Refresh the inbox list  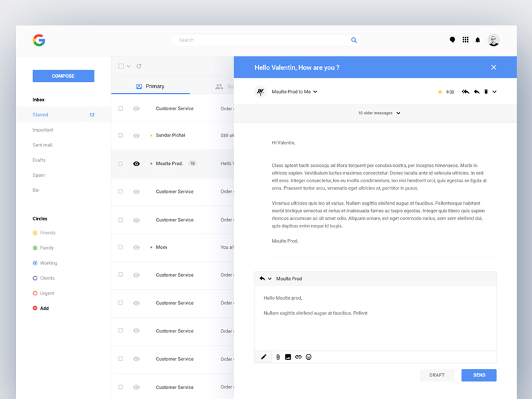point(139,66)
